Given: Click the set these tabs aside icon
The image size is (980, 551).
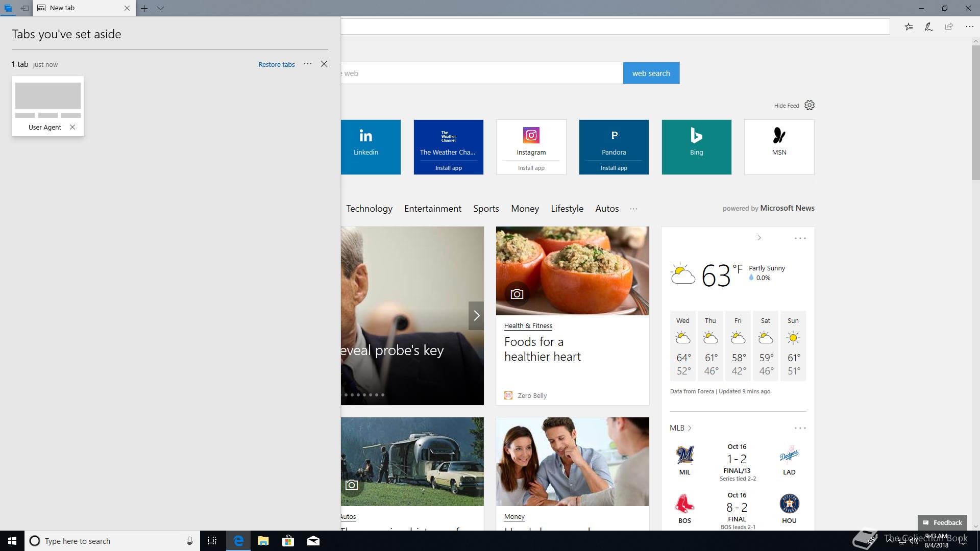Looking at the screenshot, I should pos(24,8).
